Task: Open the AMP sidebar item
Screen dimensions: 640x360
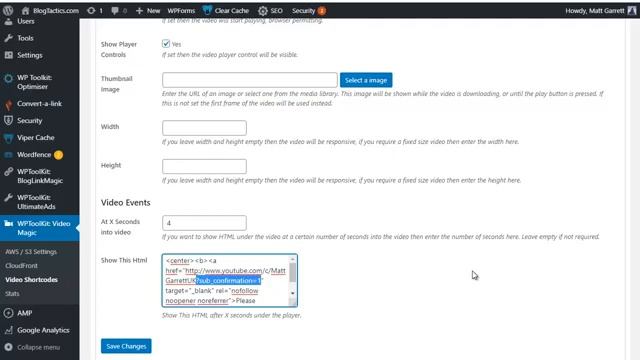Action: [x=24, y=313]
